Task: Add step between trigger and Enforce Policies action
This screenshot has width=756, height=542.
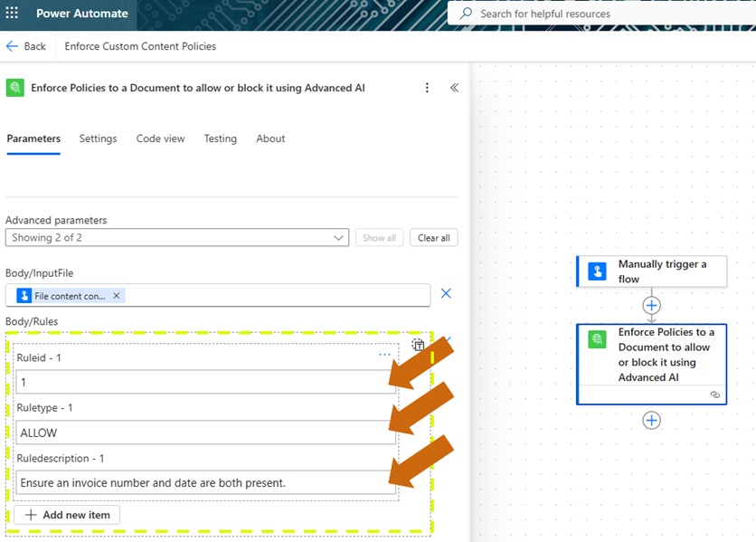Action: point(651,305)
